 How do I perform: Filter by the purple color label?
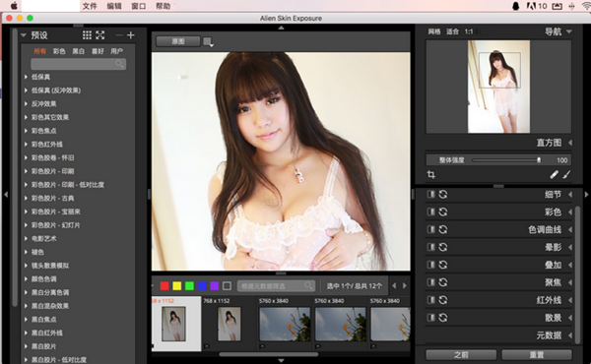pos(215,286)
